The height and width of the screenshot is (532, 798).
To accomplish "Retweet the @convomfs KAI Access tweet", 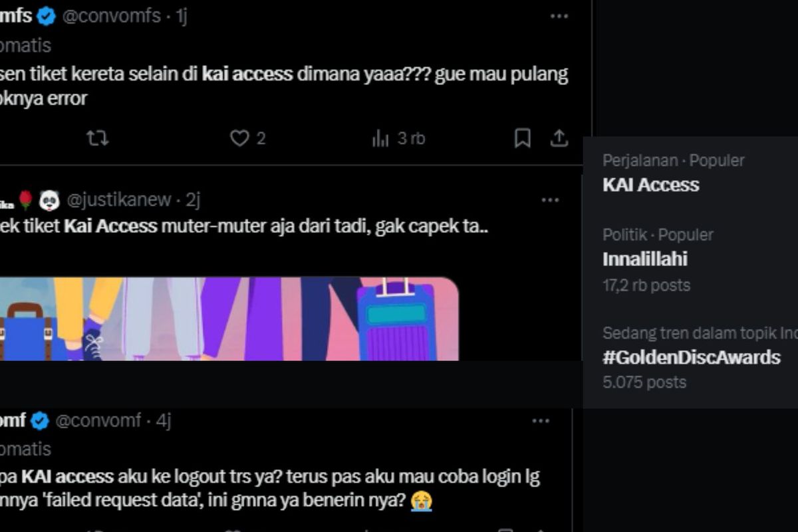I will tap(97, 139).
